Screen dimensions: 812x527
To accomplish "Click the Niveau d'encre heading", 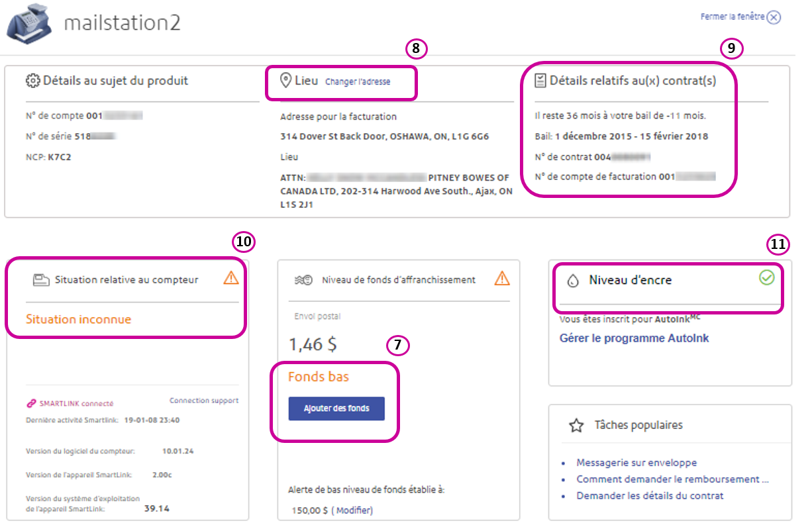I will click(x=630, y=280).
